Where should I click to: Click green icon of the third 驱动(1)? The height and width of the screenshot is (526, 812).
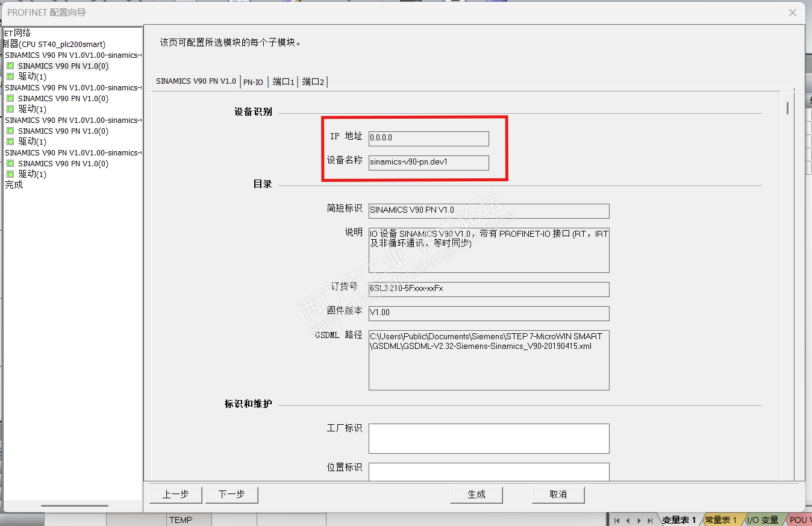(x=10, y=142)
